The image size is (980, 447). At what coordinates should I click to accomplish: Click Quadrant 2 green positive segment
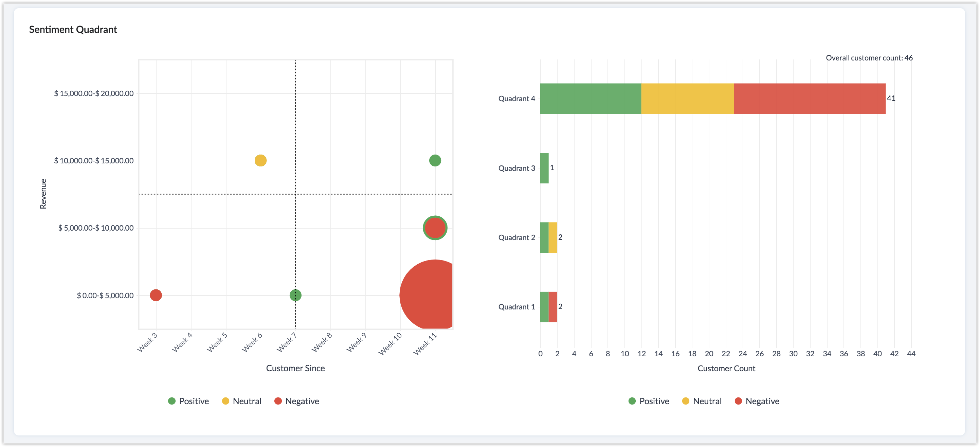[544, 237]
